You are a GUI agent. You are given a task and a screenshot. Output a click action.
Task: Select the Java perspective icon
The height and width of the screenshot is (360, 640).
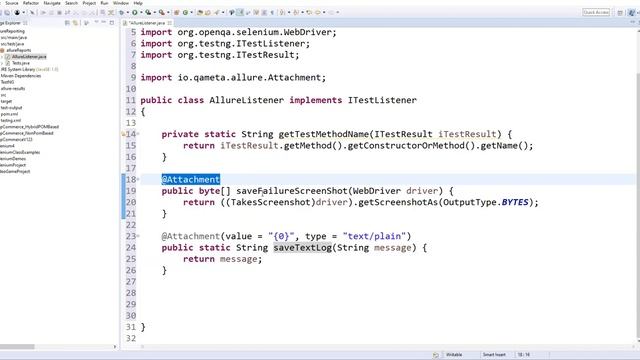pyautogui.click(x=632, y=13)
